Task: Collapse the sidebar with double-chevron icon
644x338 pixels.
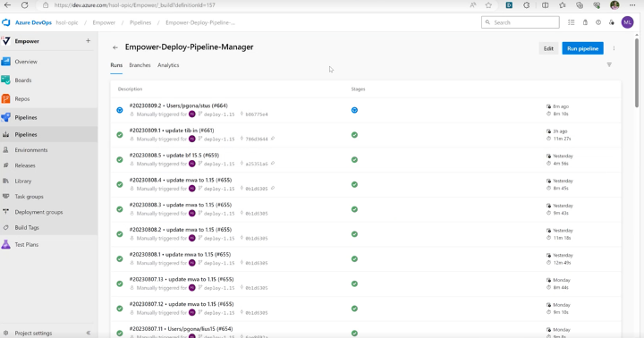Action: (89, 333)
